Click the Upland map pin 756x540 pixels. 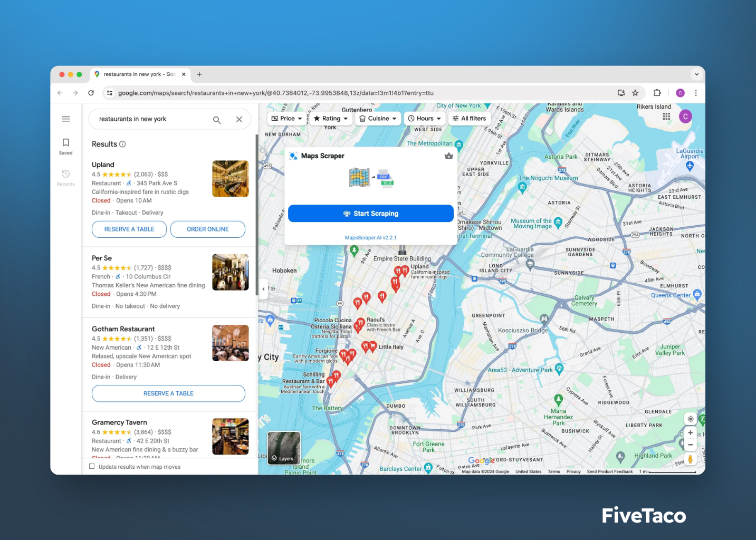click(x=405, y=271)
